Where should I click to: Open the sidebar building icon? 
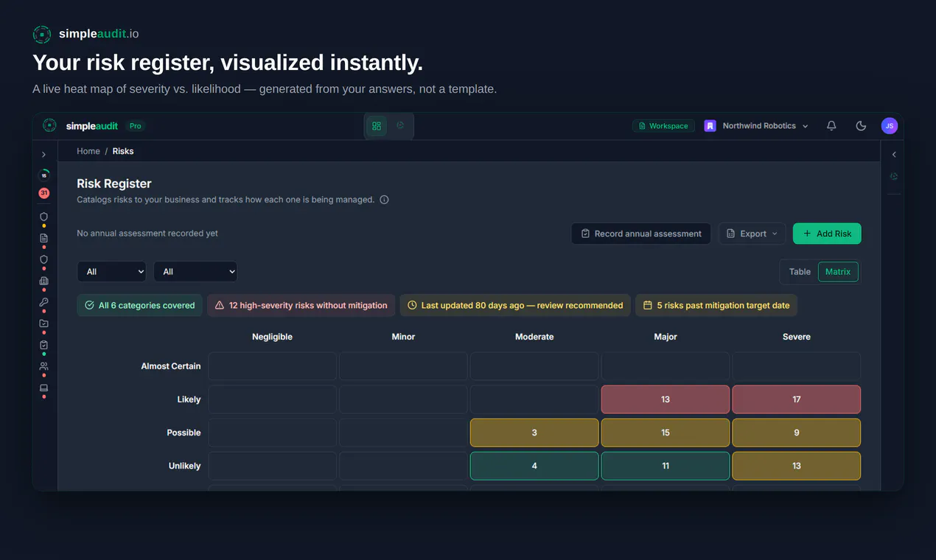click(x=43, y=281)
